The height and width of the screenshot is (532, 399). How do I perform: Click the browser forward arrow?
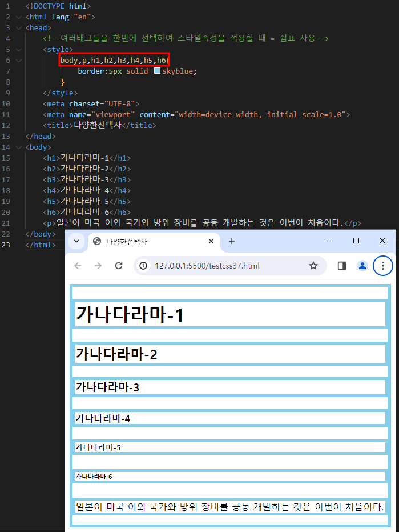98,266
